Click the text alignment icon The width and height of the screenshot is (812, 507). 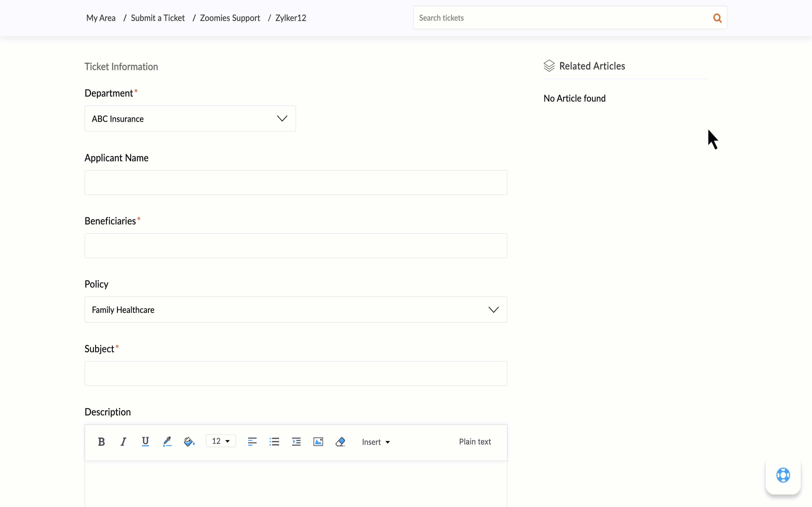pos(252,442)
